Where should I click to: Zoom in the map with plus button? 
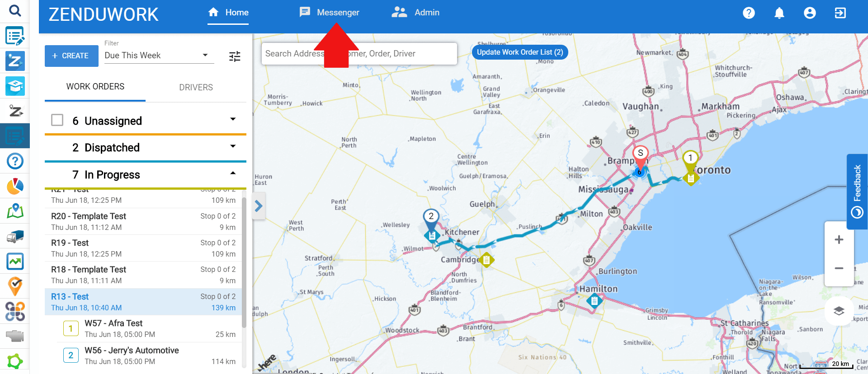[839, 239]
